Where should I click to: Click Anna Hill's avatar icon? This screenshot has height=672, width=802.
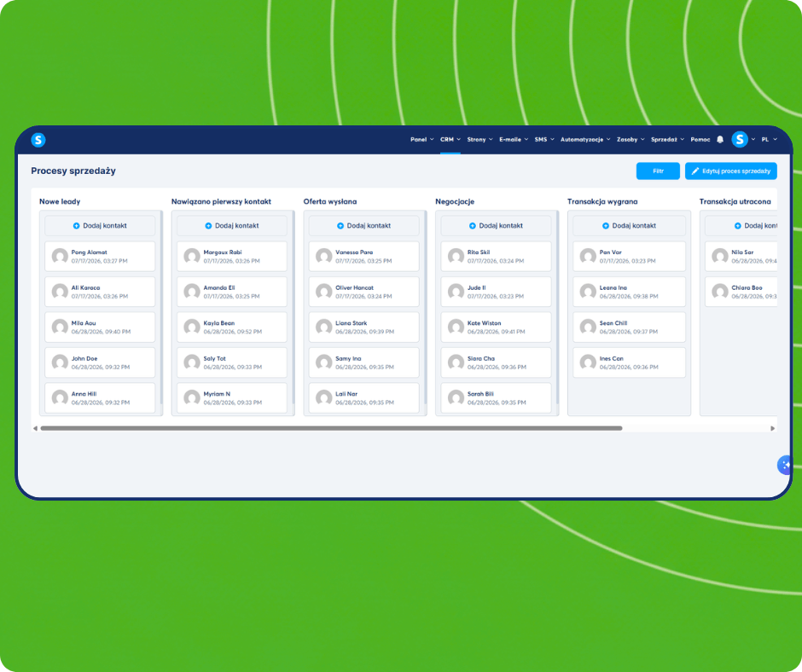point(60,398)
